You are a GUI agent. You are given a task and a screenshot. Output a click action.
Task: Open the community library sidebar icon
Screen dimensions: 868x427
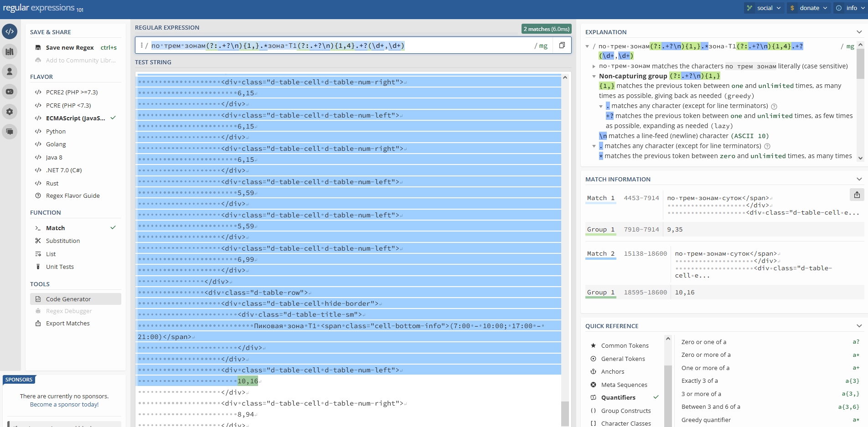(10, 51)
